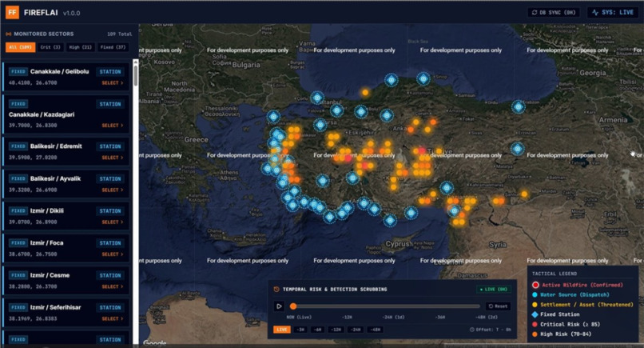Image resolution: width=644 pixels, height=348 pixels.
Task: Click SELECT on Balikesir / Ayvalik sector
Action: (113, 190)
